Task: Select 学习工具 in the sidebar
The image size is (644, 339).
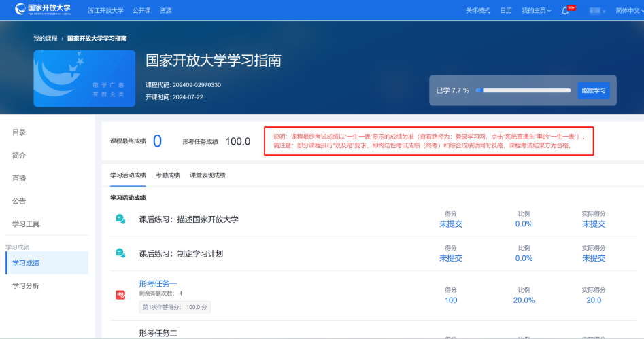Action: pyautogui.click(x=25, y=224)
